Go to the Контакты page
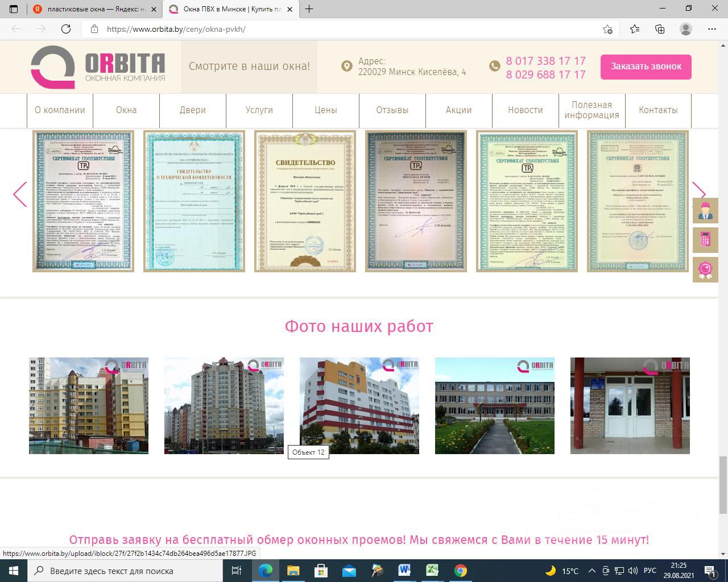728x582 pixels. point(658,110)
